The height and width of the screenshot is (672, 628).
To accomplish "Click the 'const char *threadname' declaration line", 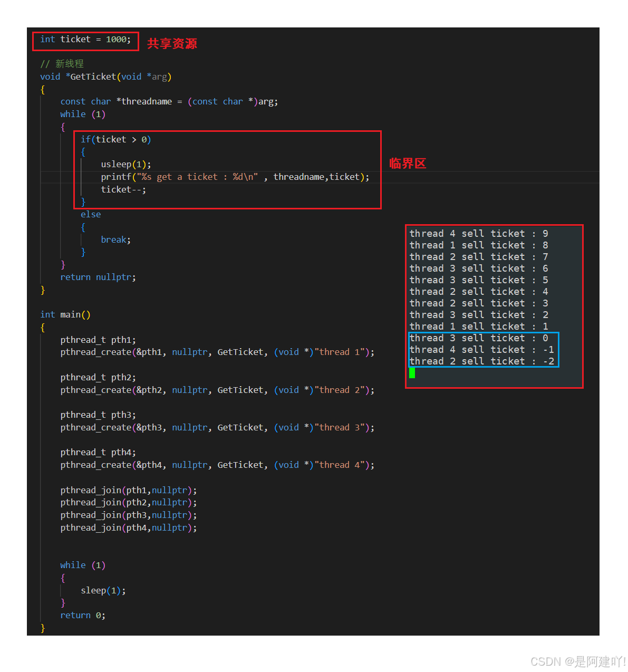I will point(169,101).
